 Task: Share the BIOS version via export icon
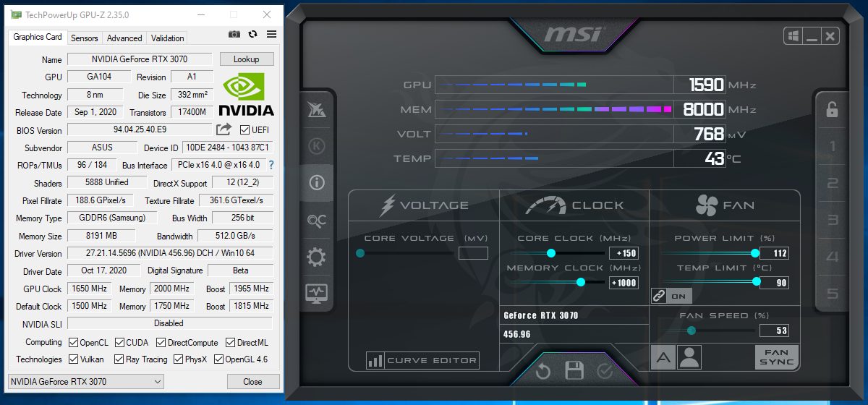click(x=224, y=129)
